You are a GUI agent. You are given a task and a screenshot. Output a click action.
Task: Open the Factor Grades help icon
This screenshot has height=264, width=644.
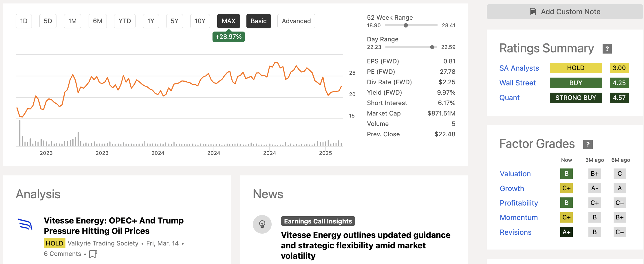588,144
